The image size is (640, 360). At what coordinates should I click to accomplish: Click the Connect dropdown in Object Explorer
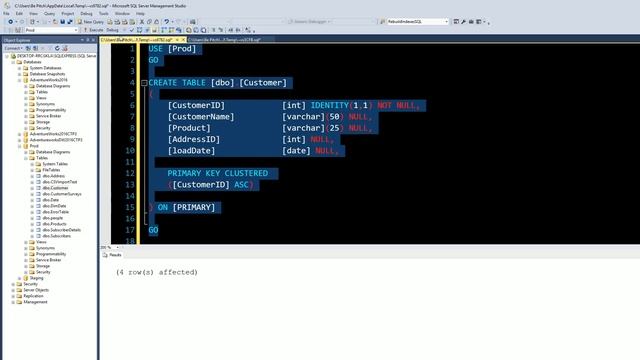(13, 48)
